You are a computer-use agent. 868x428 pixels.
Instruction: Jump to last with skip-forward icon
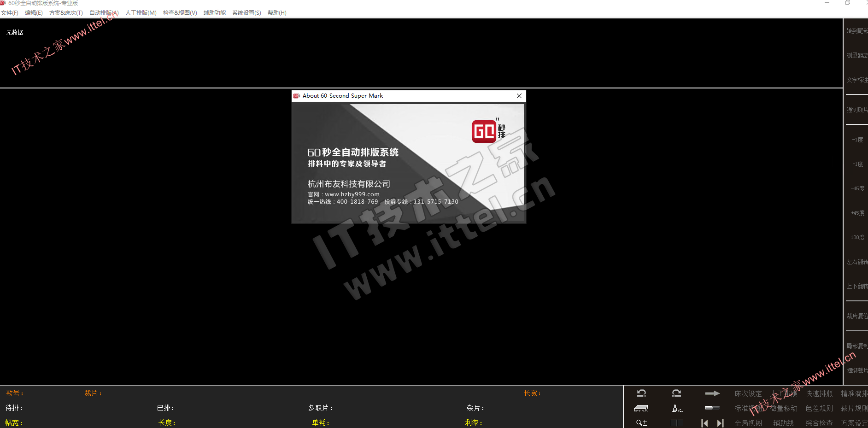point(721,423)
